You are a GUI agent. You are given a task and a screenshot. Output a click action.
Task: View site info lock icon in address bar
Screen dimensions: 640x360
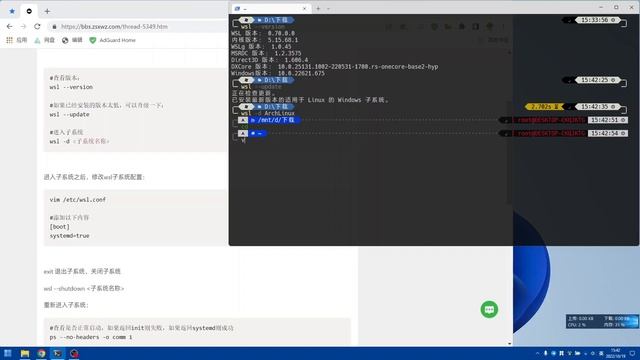pyautogui.click(x=54, y=27)
